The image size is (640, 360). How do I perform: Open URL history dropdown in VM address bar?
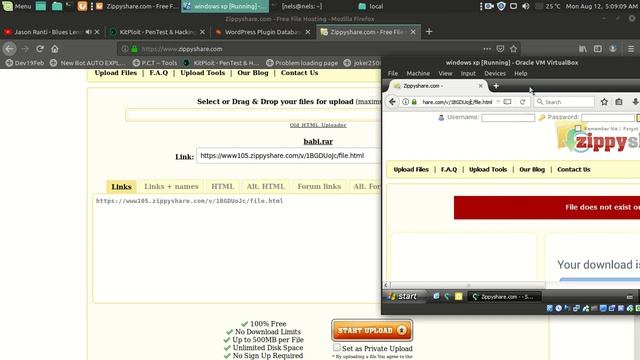[498, 102]
